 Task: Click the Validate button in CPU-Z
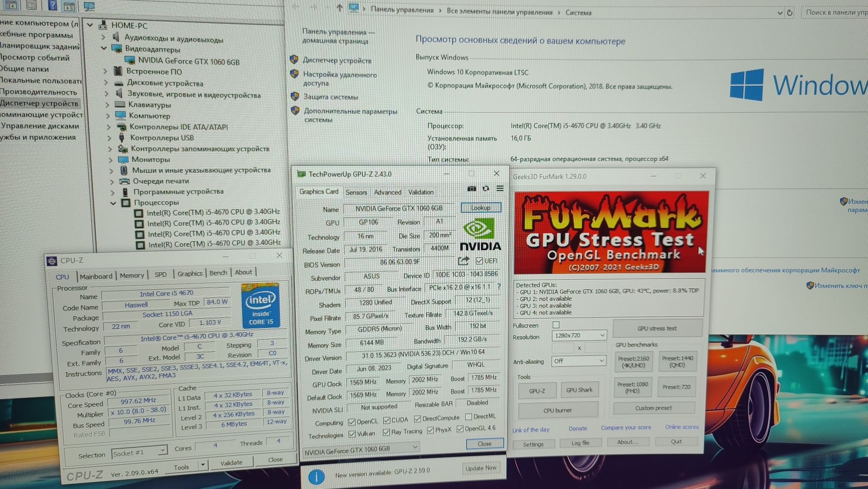click(x=231, y=463)
